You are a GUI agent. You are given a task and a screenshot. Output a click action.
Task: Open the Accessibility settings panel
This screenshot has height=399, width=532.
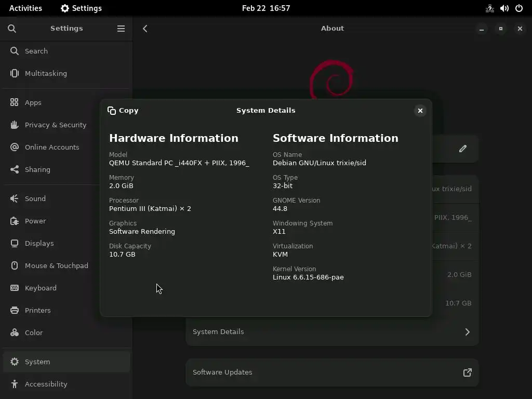66,384
